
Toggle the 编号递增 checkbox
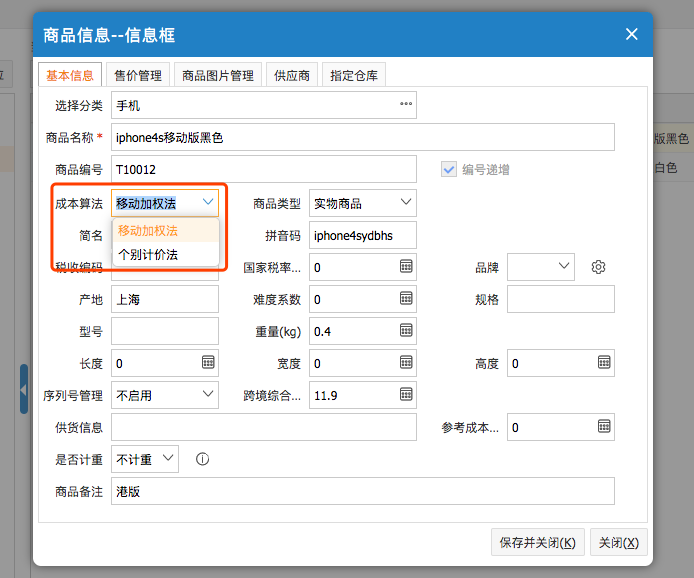[x=449, y=169]
